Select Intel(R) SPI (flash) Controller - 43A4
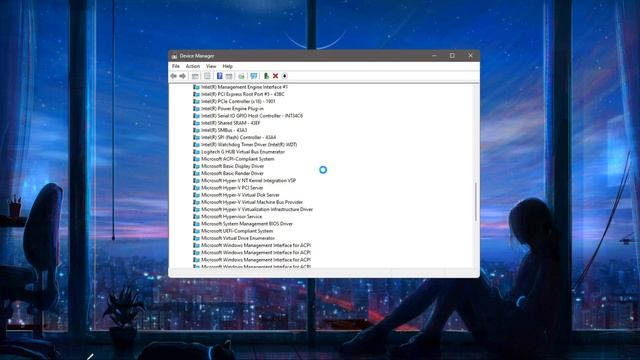Viewport: 640px width, 360px height. (x=238, y=138)
